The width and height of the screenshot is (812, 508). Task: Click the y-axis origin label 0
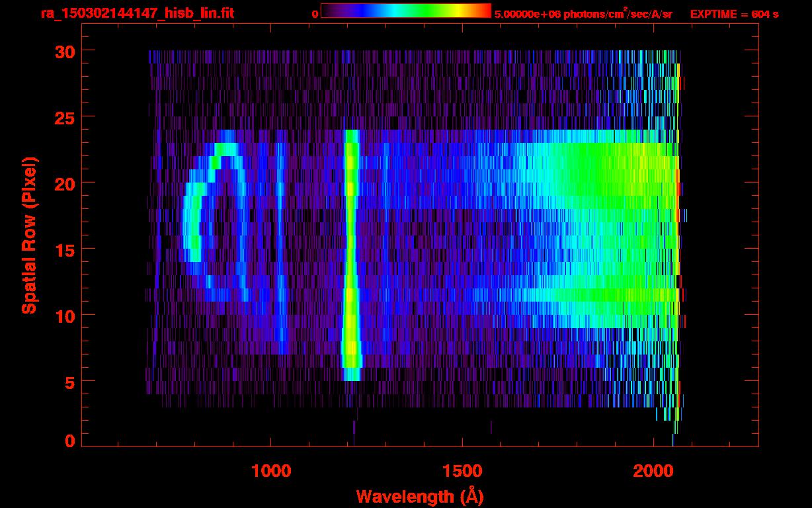[x=69, y=441]
